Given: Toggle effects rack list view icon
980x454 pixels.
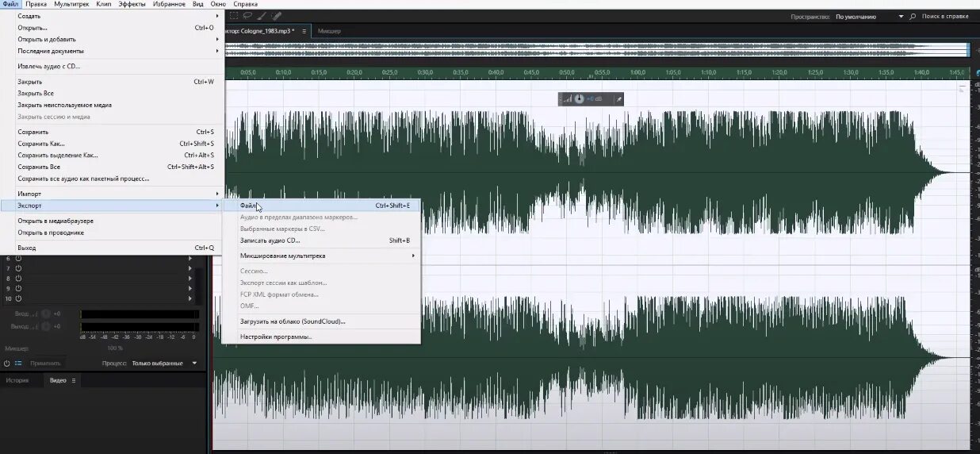Looking at the screenshot, I should click(x=18, y=363).
